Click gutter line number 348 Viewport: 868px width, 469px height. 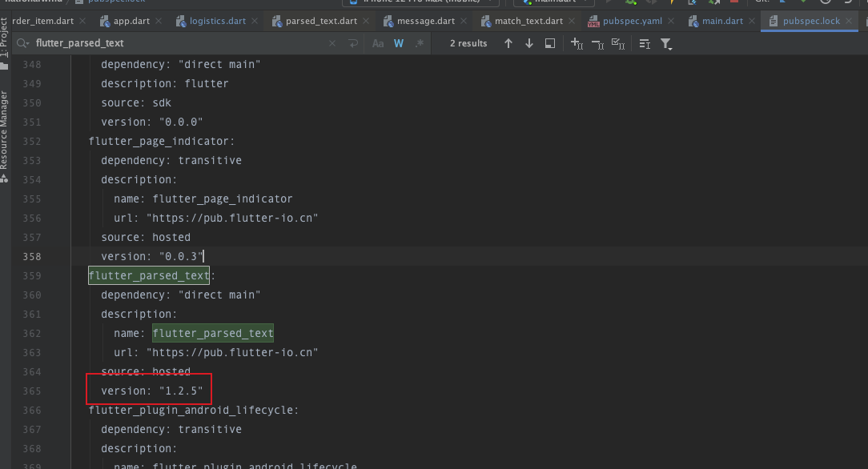pos(31,65)
